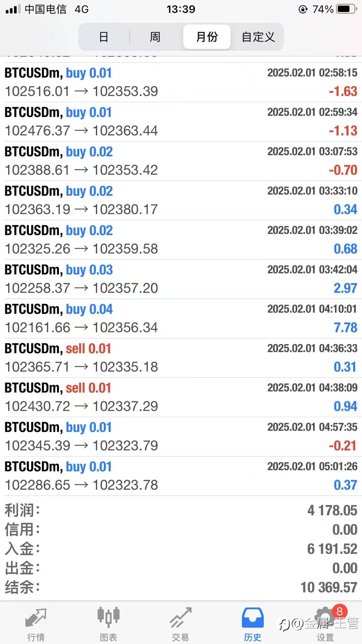Tap the trade with loss -1.63
The height and width of the screenshot is (644, 362).
point(181,82)
